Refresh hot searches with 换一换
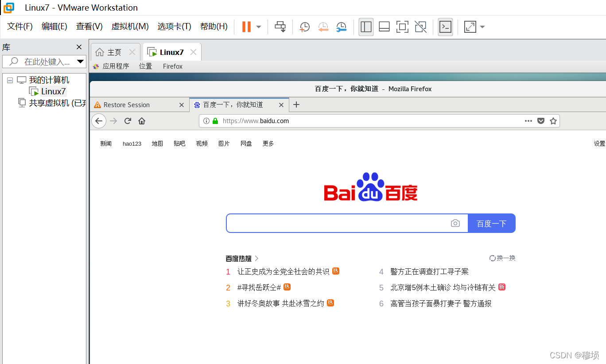 pyautogui.click(x=502, y=258)
